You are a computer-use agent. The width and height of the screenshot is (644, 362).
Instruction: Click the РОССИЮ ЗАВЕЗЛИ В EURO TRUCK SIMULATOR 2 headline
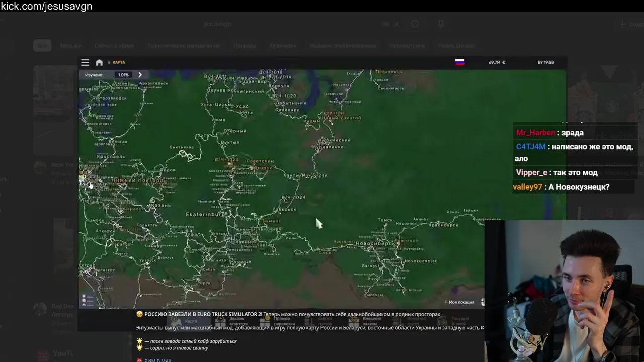point(203,314)
